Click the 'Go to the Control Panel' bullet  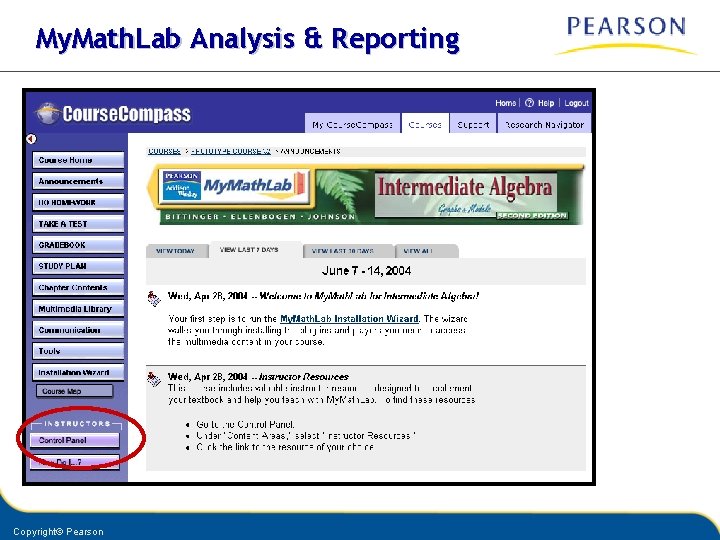pos(245,424)
